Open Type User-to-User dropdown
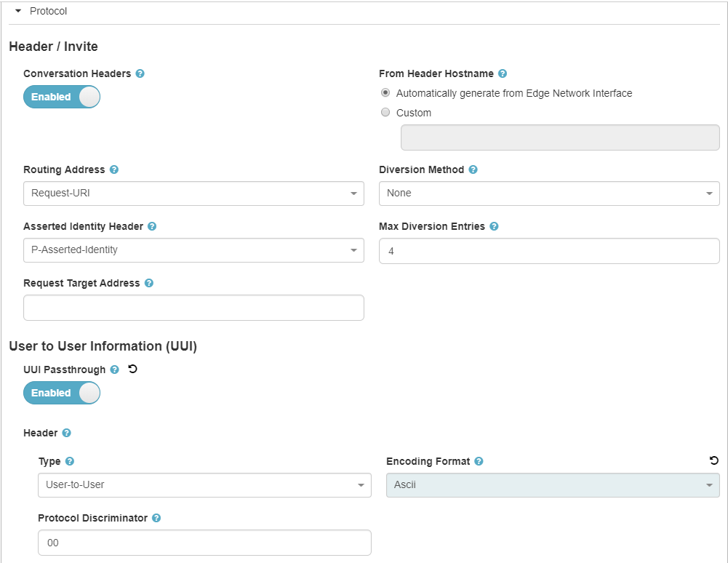 (x=204, y=485)
